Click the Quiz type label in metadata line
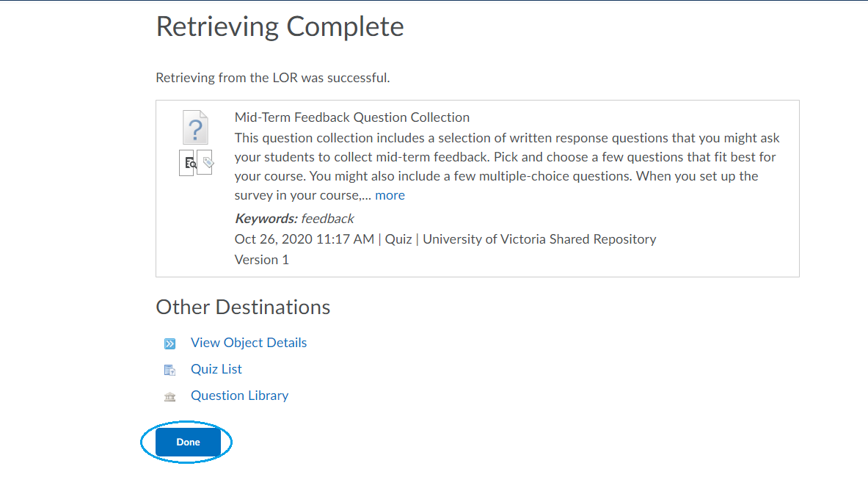Viewport: 868px width, 488px height. pyautogui.click(x=398, y=239)
